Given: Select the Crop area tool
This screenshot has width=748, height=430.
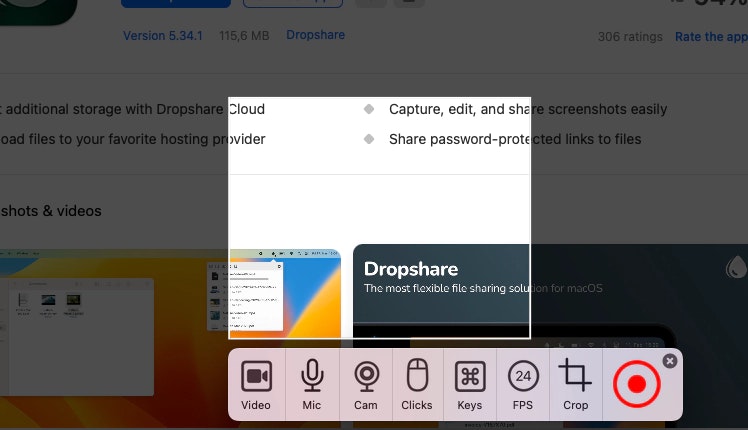Looking at the screenshot, I should point(575,385).
